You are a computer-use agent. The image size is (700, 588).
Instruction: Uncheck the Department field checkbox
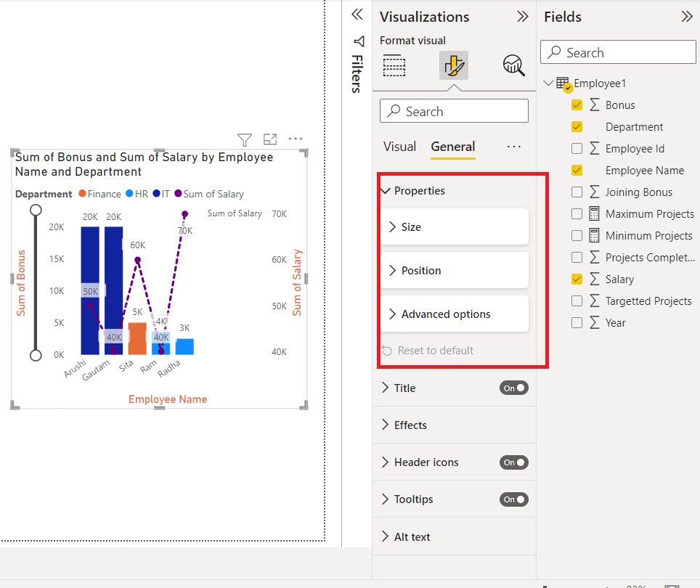click(x=577, y=127)
